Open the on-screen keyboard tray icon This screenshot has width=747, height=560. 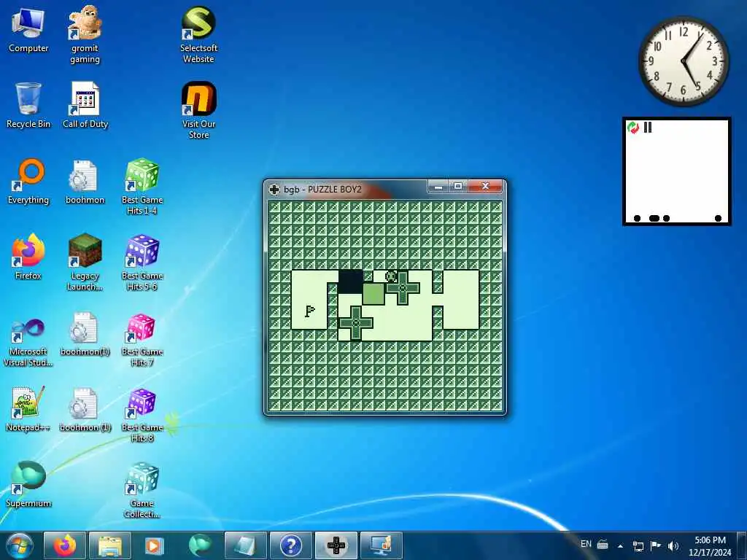pyautogui.click(x=603, y=544)
